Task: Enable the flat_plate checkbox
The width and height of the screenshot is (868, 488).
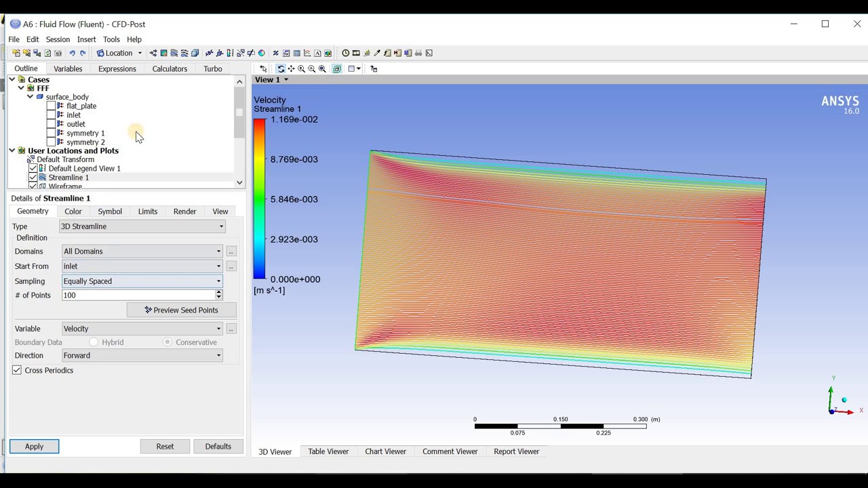Action: 51,106
